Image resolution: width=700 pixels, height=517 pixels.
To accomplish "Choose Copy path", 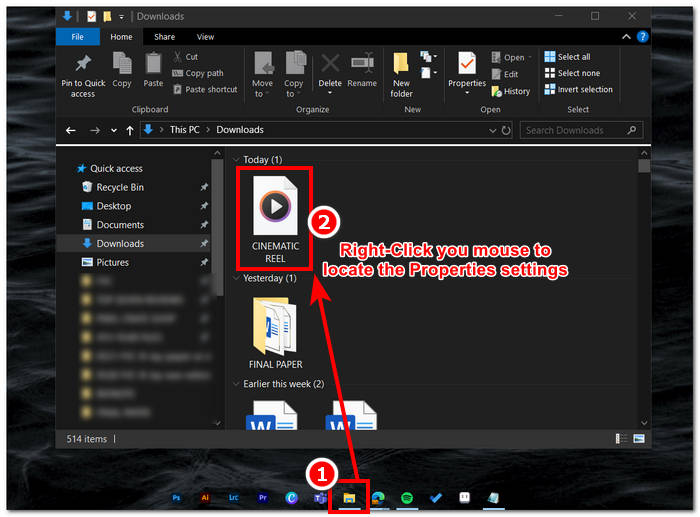I will 198,73.
